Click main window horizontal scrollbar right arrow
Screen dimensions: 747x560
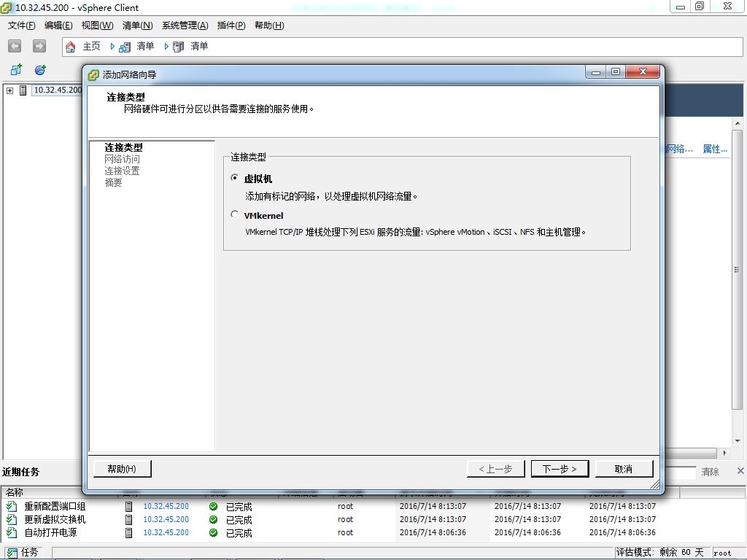(x=724, y=453)
